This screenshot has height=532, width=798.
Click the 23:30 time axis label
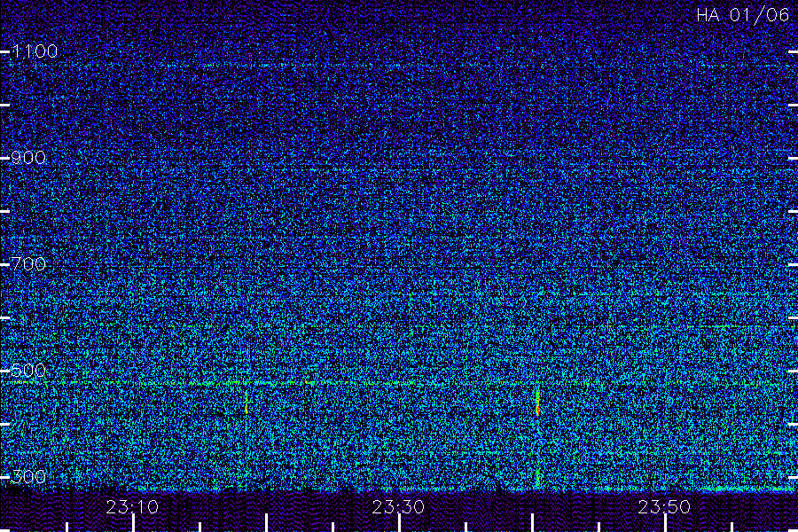pos(398,507)
